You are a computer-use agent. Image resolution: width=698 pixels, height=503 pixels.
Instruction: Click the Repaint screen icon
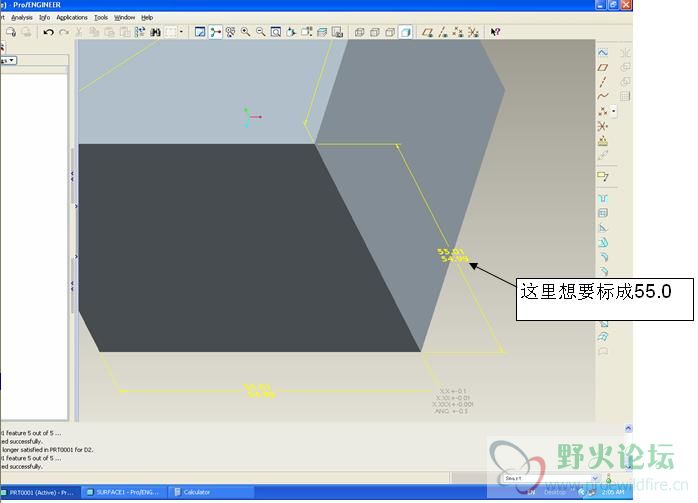pyautogui.click(x=200, y=32)
